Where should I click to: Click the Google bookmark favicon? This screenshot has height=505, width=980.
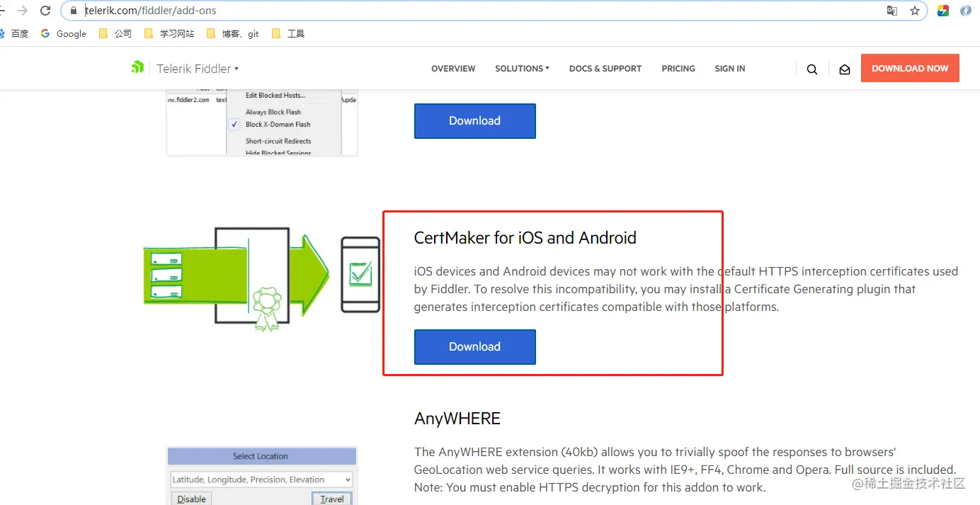click(x=45, y=33)
